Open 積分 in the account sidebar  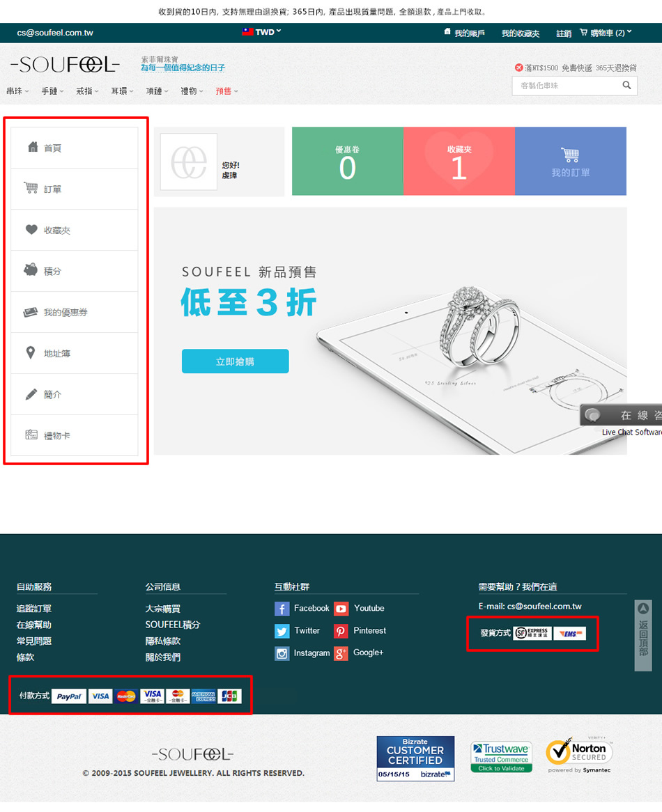point(75,271)
